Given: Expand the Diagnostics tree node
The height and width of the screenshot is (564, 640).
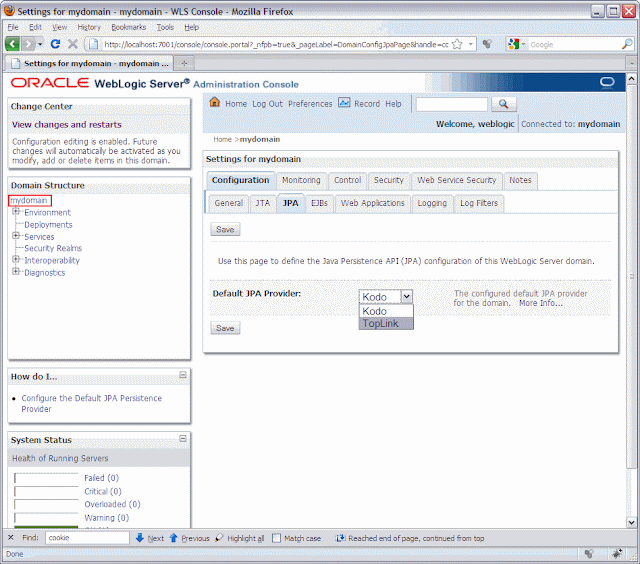Looking at the screenshot, I should tap(16, 271).
